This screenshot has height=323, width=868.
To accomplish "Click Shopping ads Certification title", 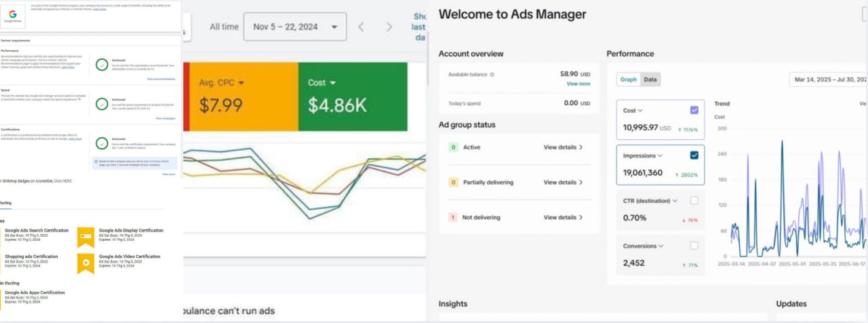I will [31, 256].
